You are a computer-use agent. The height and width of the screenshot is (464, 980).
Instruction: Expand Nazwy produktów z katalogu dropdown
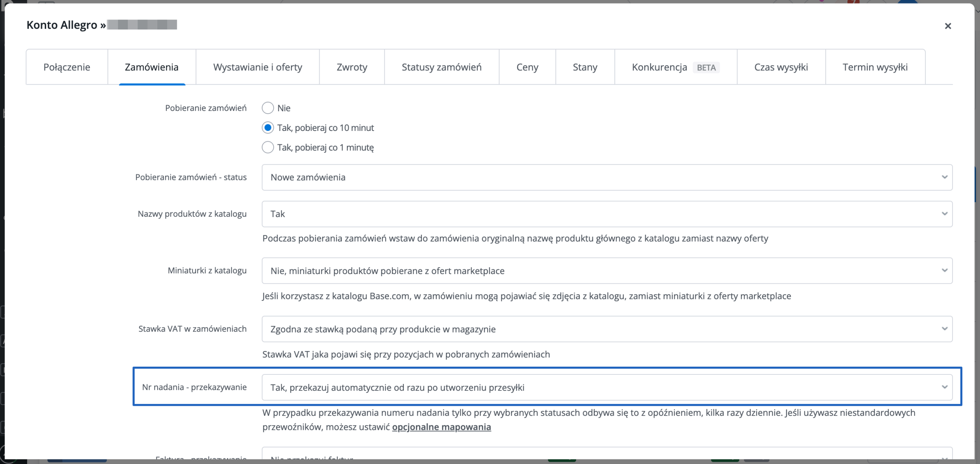click(x=607, y=214)
